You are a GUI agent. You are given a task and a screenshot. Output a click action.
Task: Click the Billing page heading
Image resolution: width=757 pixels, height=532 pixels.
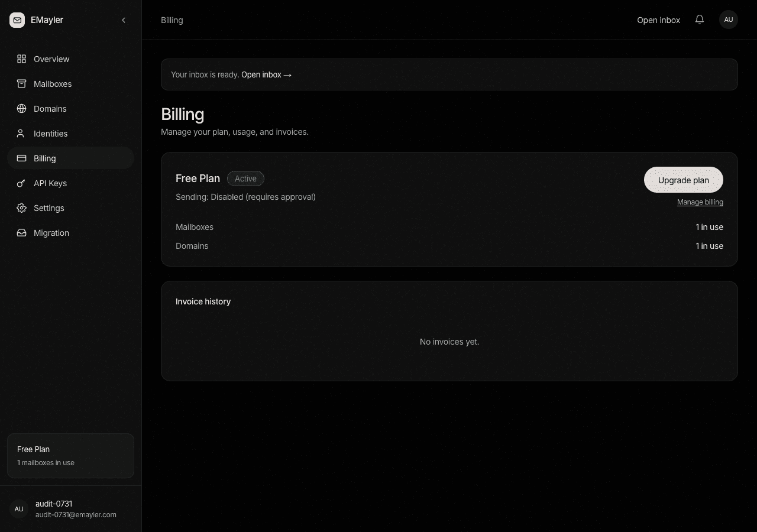tap(183, 114)
